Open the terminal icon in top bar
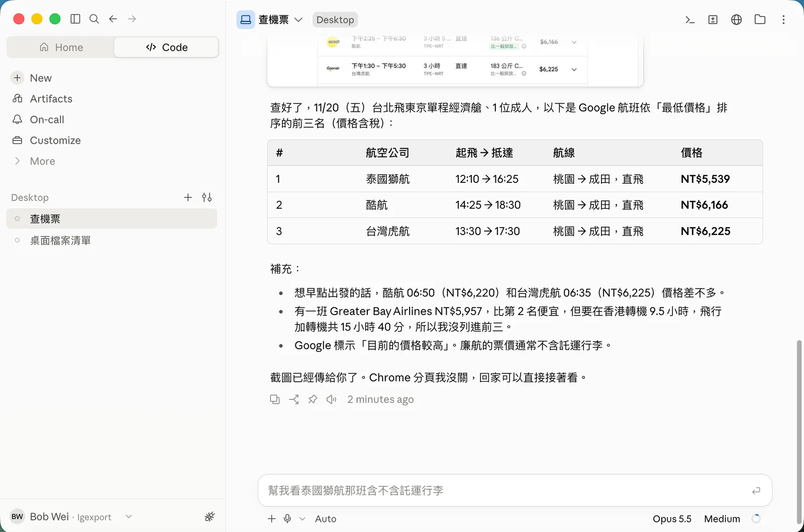 [x=690, y=20]
